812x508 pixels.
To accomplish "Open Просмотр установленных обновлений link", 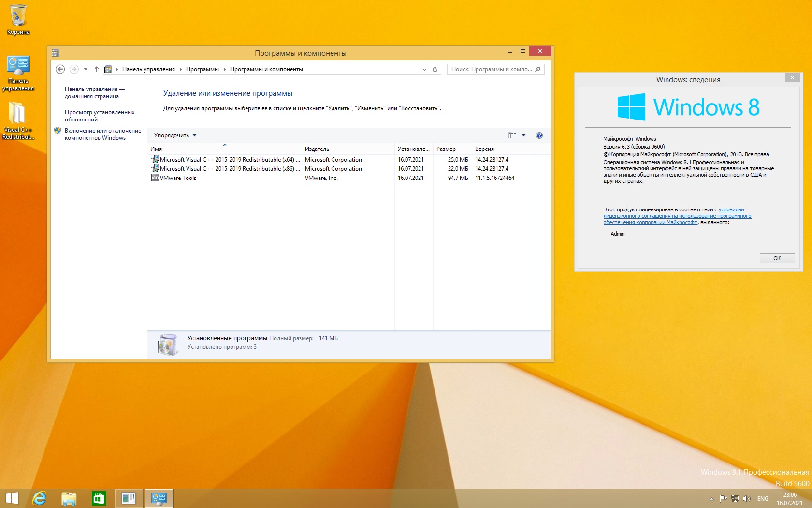I will [x=100, y=116].
